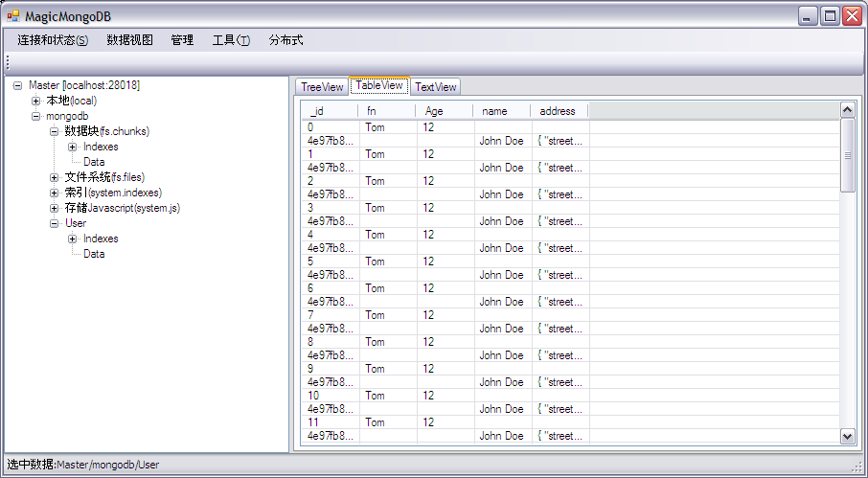Open the 数据视图 menu
This screenshot has height=478, width=868.
(129, 40)
